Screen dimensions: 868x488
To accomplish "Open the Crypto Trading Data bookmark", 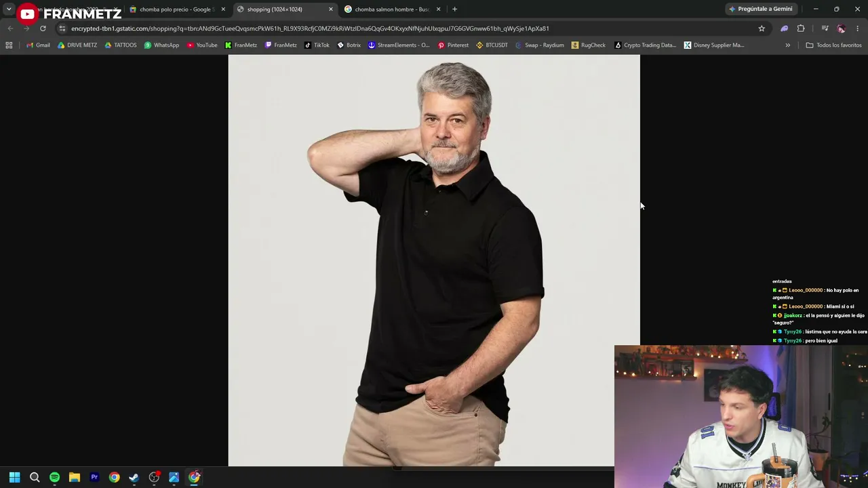I will 645,45.
